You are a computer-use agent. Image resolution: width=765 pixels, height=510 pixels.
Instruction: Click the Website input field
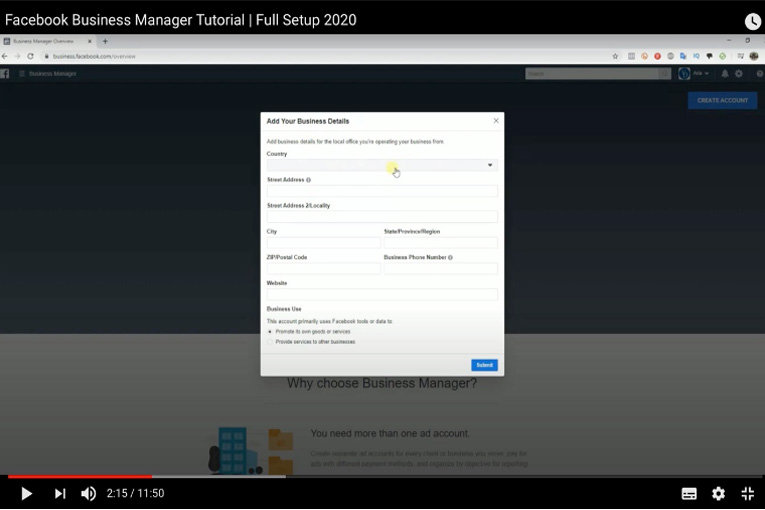click(382, 294)
